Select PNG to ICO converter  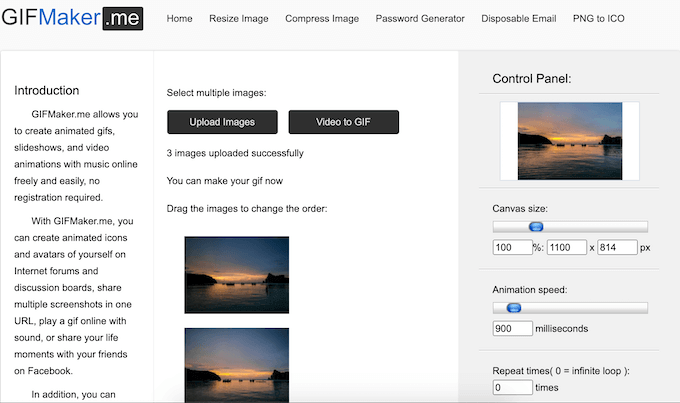(x=598, y=19)
